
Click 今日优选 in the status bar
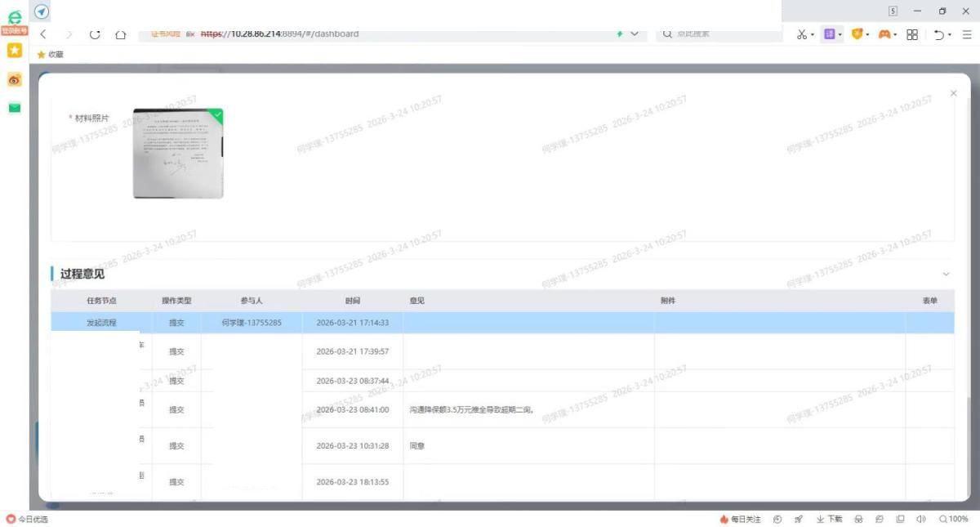(x=27, y=520)
